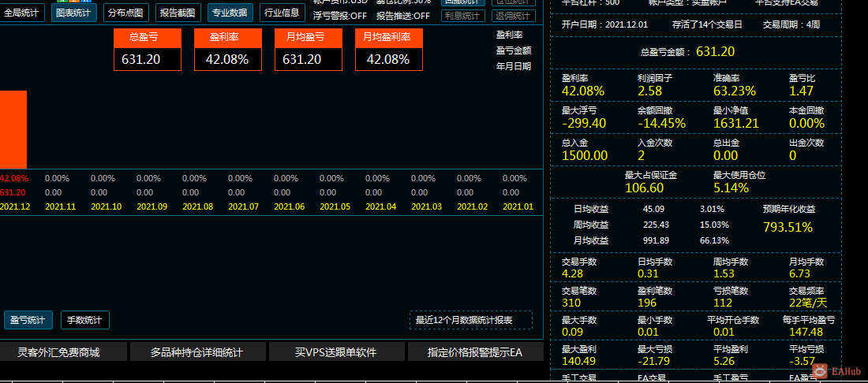868x383 pixels.
Task: Click the 利息统计 button
Action: click(x=463, y=16)
